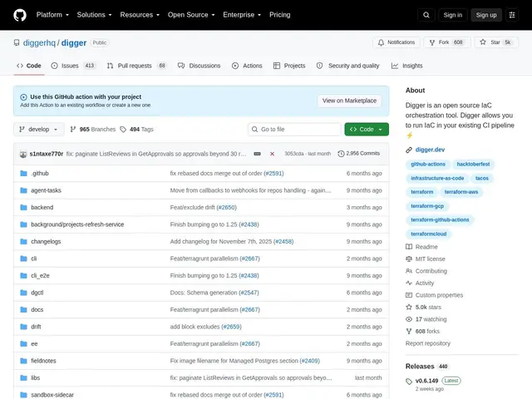This screenshot has width=532, height=399.
Task: Open the Releases 440 heading link
Action: (x=426, y=367)
